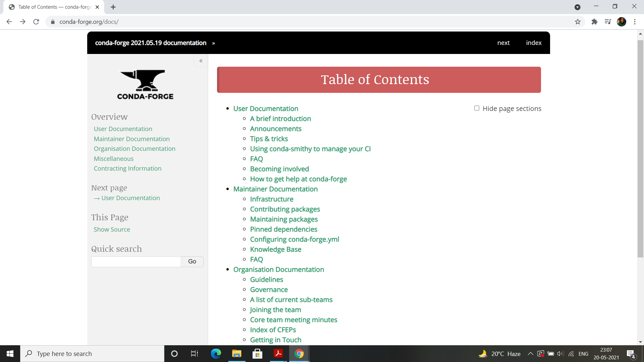Image resolution: width=644 pixels, height=362 pixels.
Task: Toggle the Hide page sections checkbox
Action: (477, 108)
